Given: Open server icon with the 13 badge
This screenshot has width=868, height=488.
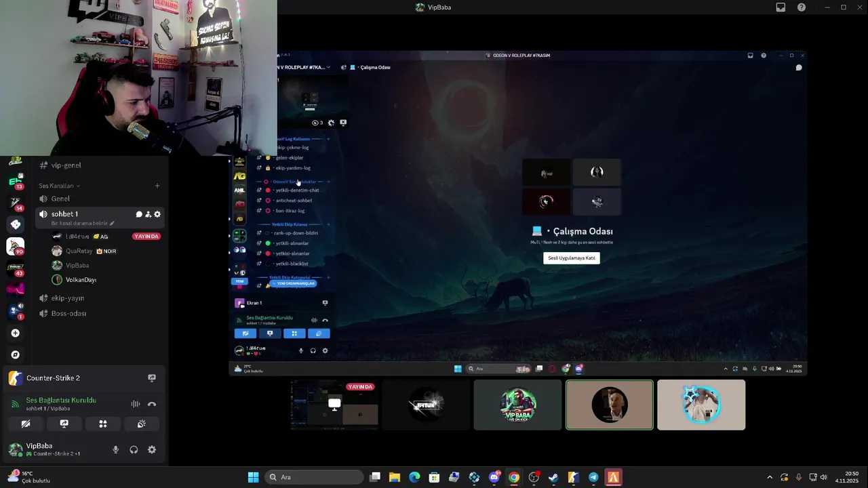Looking at the screenshot, I should point(16,182).
